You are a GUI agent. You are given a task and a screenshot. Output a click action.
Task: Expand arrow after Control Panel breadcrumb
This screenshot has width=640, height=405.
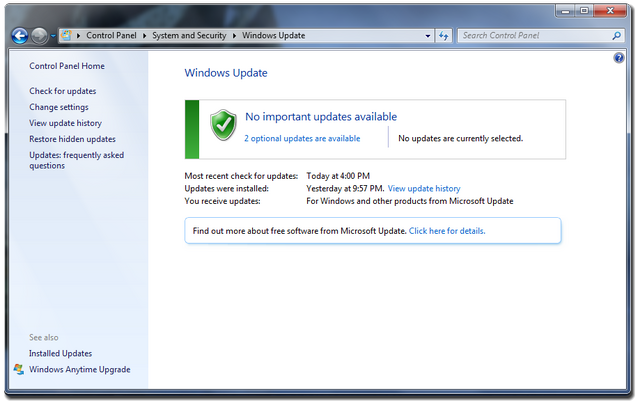point(144,36)
